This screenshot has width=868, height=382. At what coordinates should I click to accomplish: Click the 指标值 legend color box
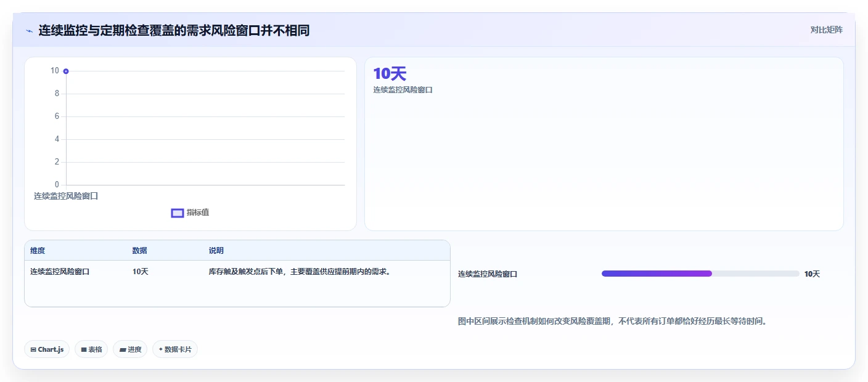tap(178, 213)
